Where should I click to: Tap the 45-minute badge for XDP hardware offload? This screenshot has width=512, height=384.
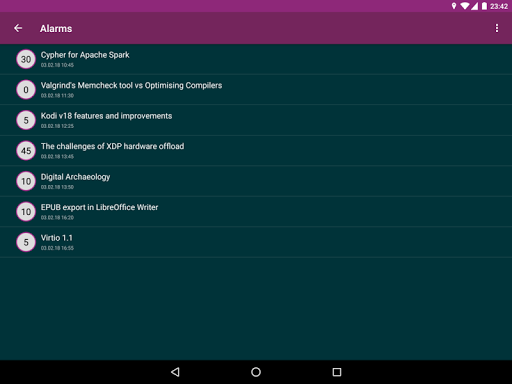26,151
